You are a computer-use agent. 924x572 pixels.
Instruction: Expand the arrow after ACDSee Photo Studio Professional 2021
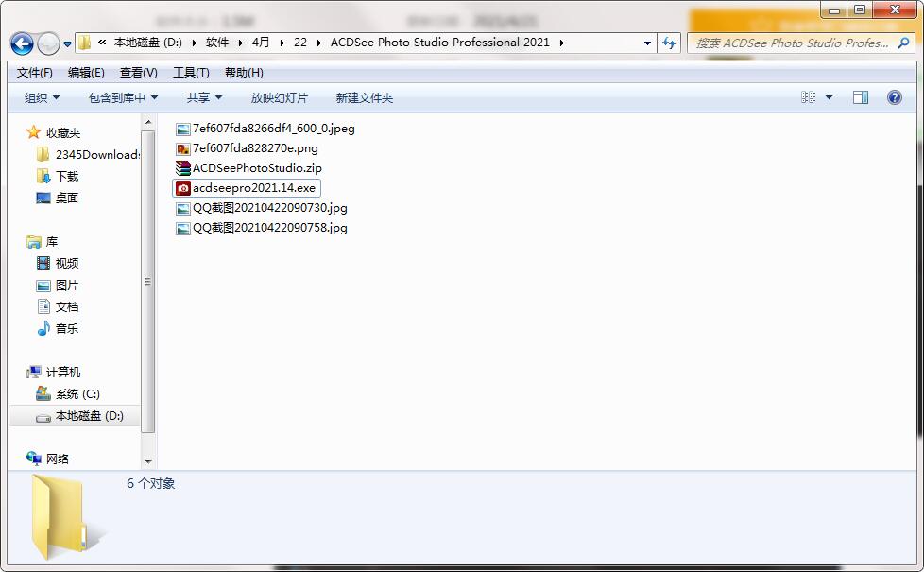click(561, 43)
